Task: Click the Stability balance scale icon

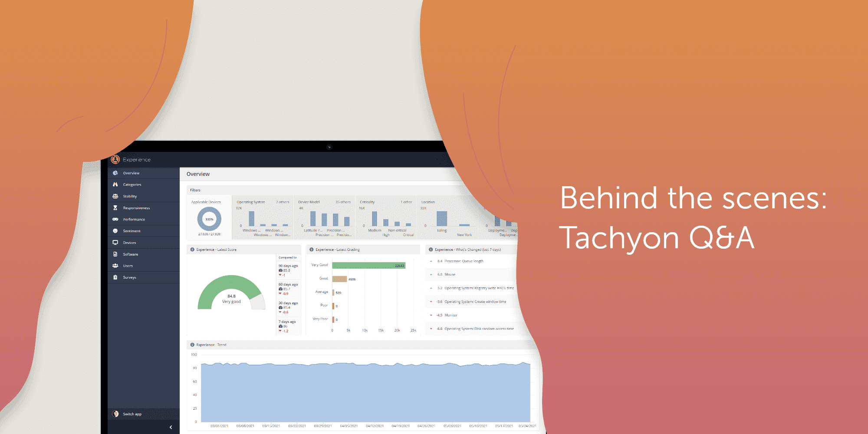Action: coord(115,196)
